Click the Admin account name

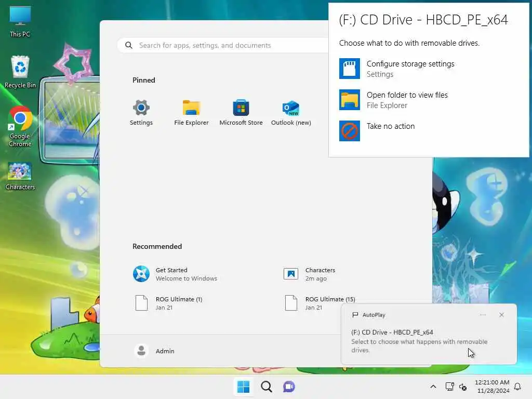(165, 351)
